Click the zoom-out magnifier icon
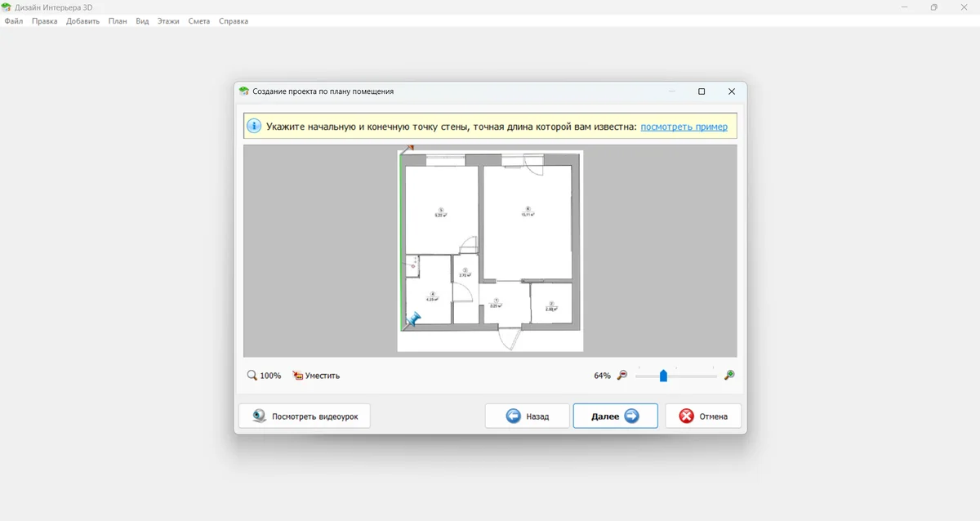The height and width of the screenshot is (521, 980). click(622, 376)
